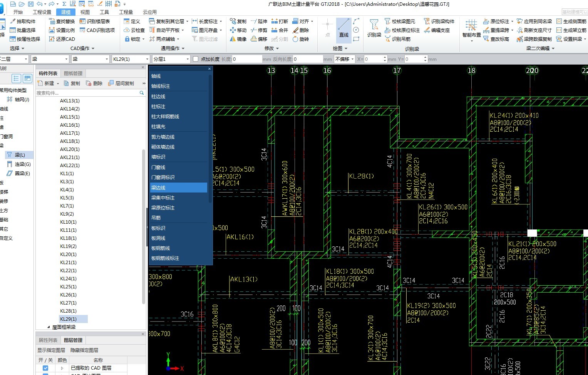588x375 pixels.
Task: Click 编辑支座 edit support tool
Action: [437, 30]
